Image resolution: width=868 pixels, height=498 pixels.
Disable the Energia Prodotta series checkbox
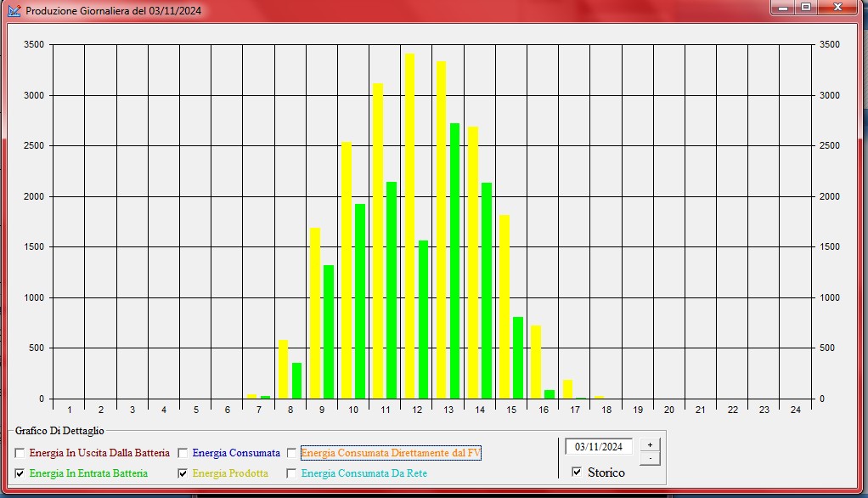pos(183,473)
